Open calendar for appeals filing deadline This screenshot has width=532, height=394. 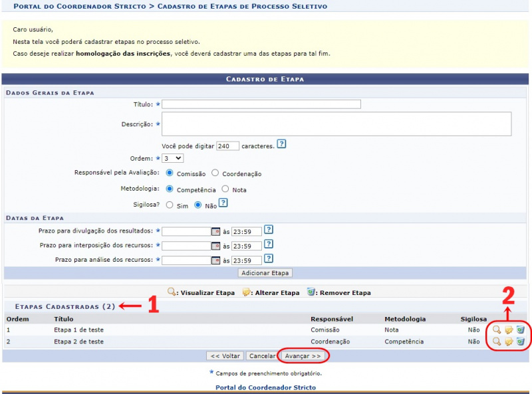(215, 246)
